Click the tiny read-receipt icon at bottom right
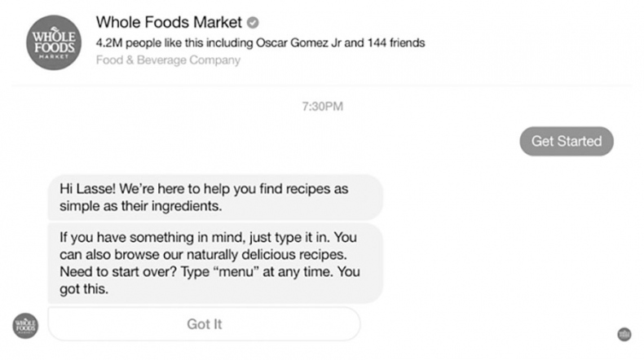Image resolution: width=644 pixels, height=360 pixels. (624, 334)
